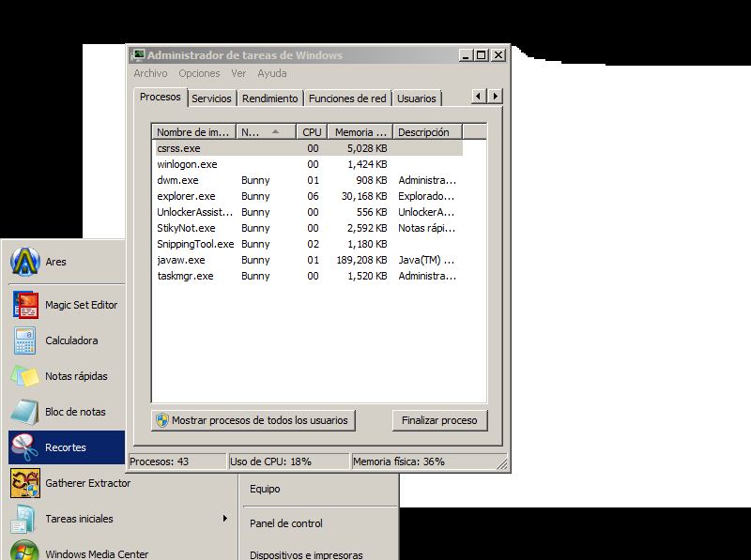Switch to the Funciones de red tab
The image size is (751, 560).
pyautogui.click(x=347, y=98)
